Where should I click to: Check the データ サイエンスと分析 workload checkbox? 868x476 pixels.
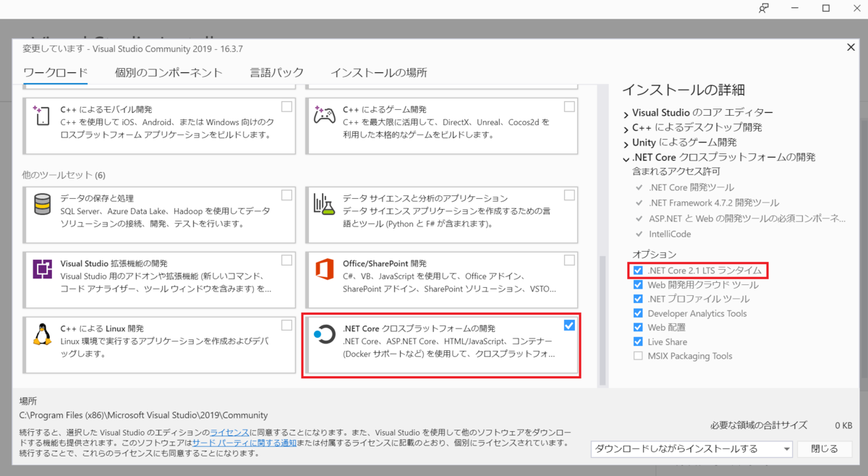tap(569, 195)
